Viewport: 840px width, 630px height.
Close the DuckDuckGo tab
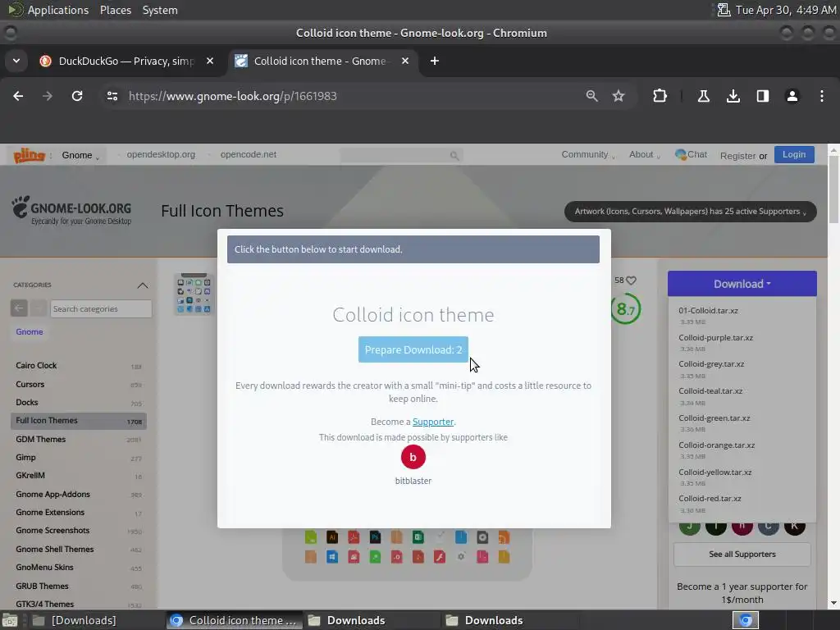click(x=210, y=61)
